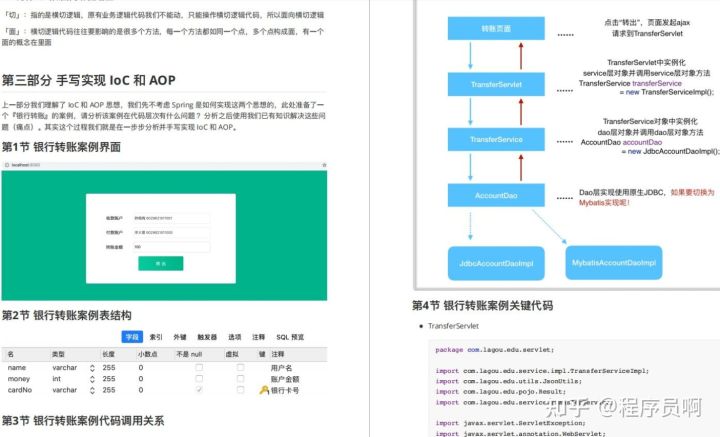Click the int type cell in money row
This screenshot has height=437, width=720.
point(56,379)
